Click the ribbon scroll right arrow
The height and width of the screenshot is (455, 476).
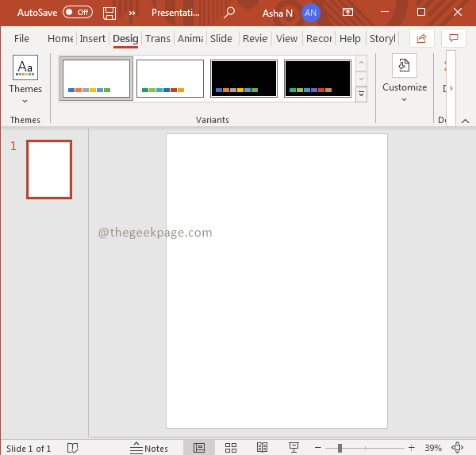451,88
